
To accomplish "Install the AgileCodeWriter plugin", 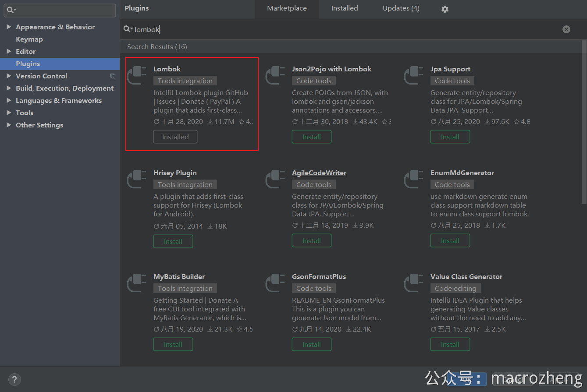I will pyautogui.click(x=312, y=240).
